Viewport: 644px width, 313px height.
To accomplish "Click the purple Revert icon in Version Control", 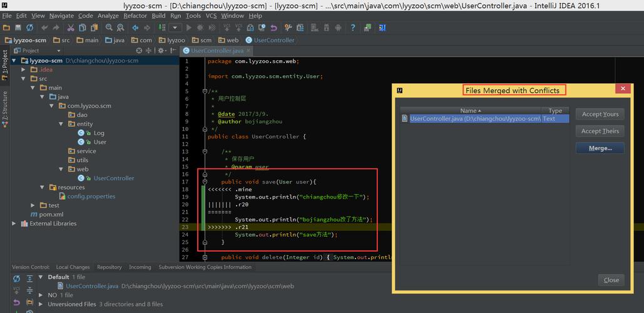I will (x=17, y=302).
